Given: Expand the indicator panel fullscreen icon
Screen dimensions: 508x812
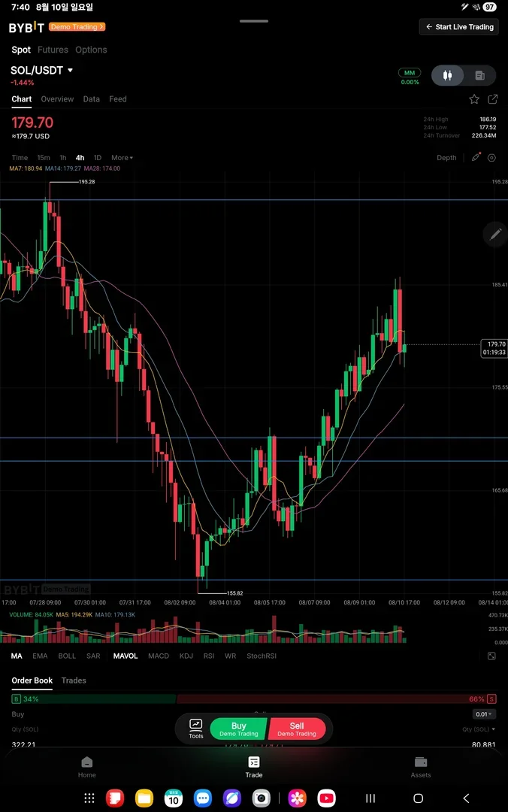Looking at the screenshot, I should (x=491, y=656).
